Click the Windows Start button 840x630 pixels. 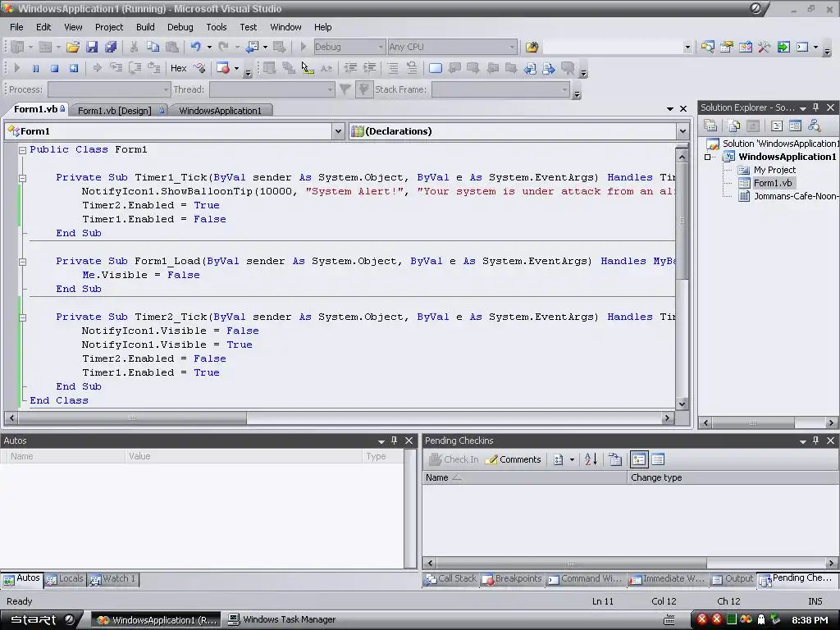tap(42, 620)
